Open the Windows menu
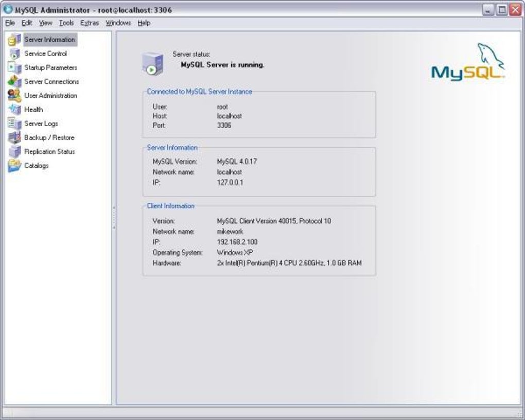The width and height of the screenshot is (525, 420). (x=118, y=23)
